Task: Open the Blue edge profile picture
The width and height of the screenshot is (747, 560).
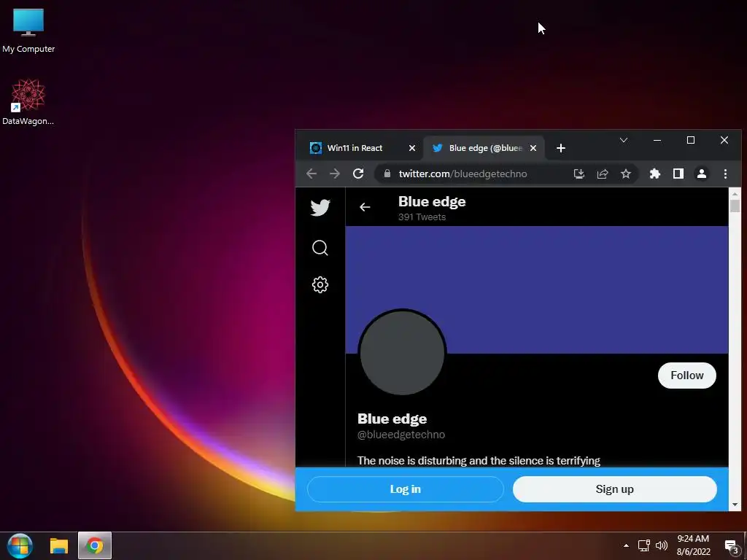Action: coord(403,352)
